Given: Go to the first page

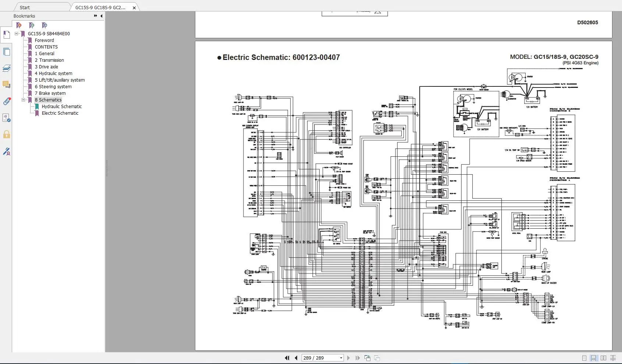Looking at the screenshot, I should [x=287, y=358].
